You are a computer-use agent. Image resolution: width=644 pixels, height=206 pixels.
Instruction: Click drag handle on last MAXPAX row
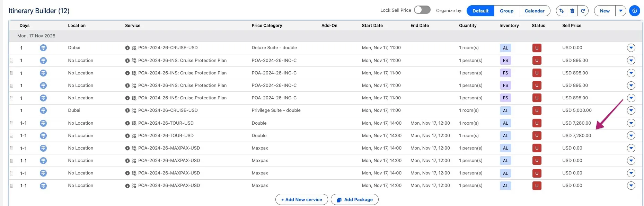coord(11,186)
